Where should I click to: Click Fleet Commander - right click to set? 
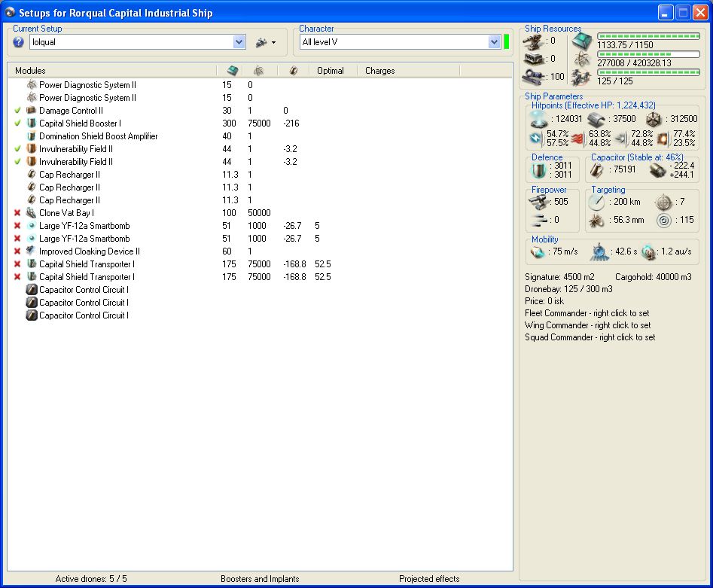(587, 313)
